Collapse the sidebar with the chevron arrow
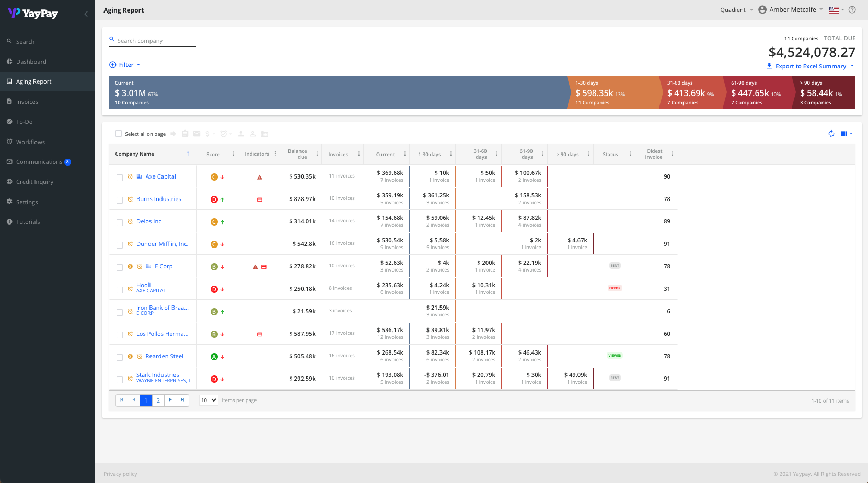 [86, 14]
